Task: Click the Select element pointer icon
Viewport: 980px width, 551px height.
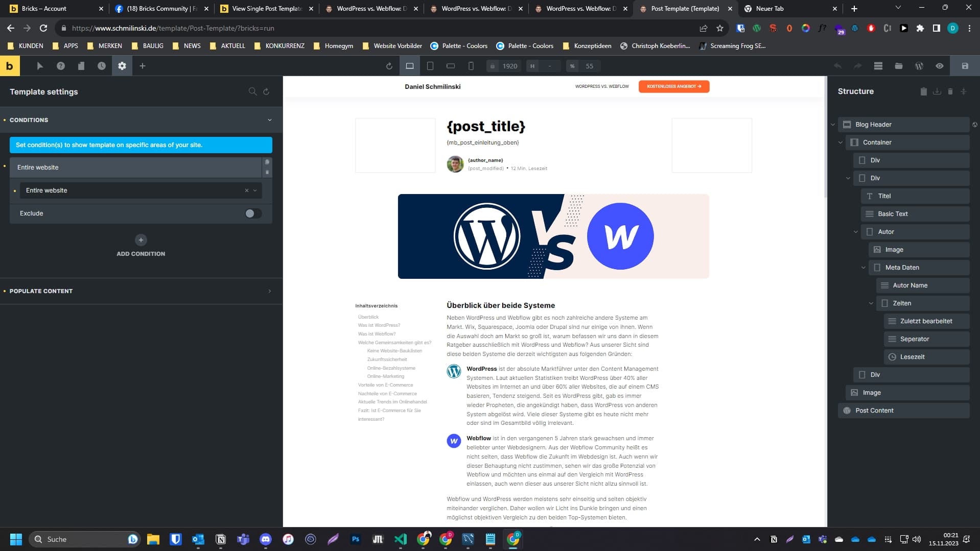Action: click(40, 66)
